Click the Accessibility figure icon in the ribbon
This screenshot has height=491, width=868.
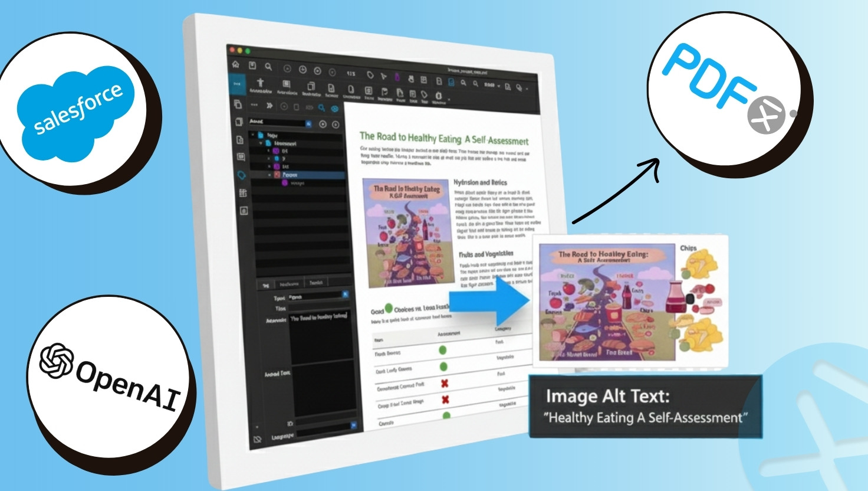[260, 84]
